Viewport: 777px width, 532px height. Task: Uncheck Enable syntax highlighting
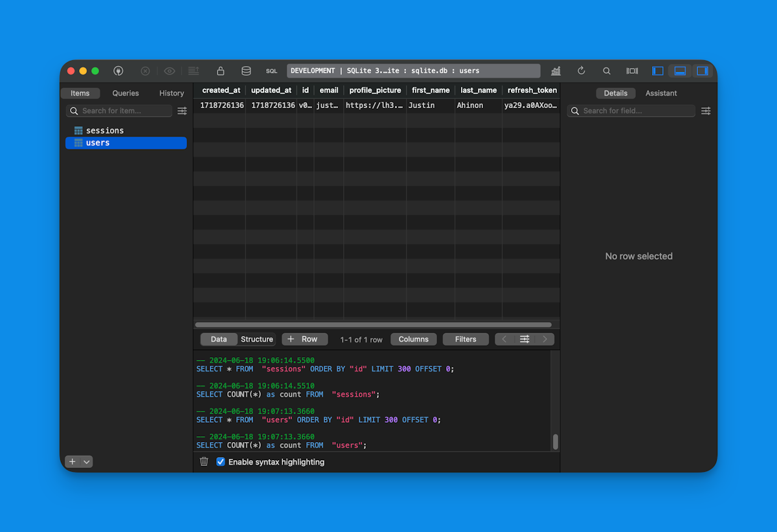click(x=221, y=461)
